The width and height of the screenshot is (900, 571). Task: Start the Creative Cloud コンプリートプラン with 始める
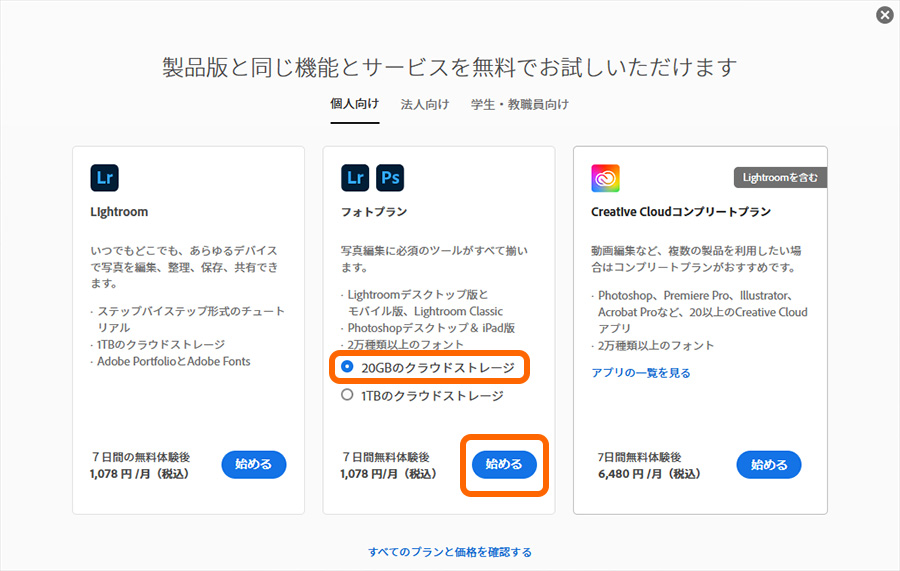pos(769,465)
